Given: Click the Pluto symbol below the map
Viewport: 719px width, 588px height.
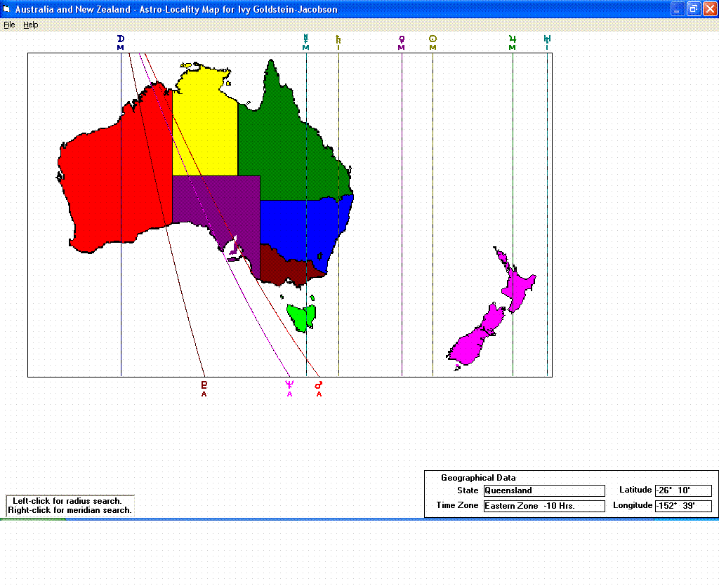Looking at the screenshot, I should (x=204, y=385).
